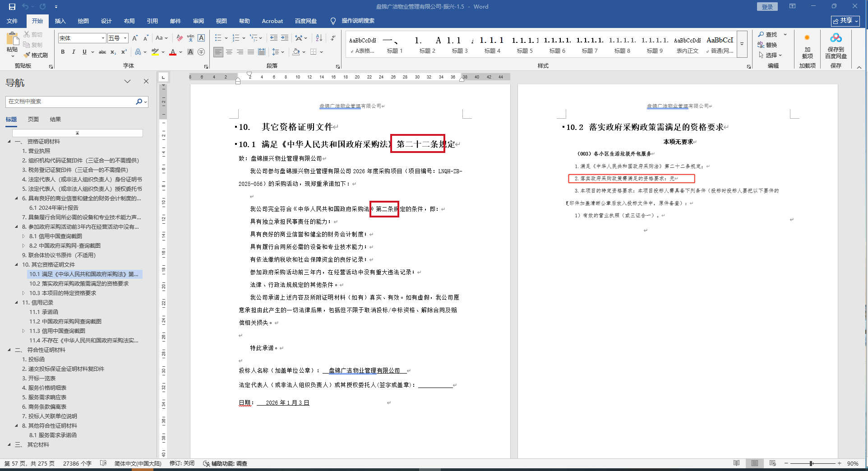This screenshot has height=471, width=868.
Task: Toggle the show/hide paragraph marks button
Action: click(333, 38)
